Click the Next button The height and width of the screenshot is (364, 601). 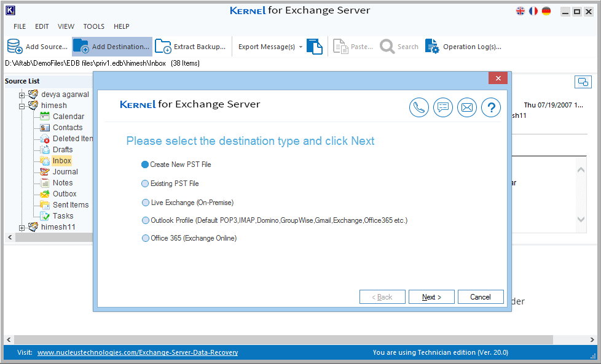[x=431, y=297]
